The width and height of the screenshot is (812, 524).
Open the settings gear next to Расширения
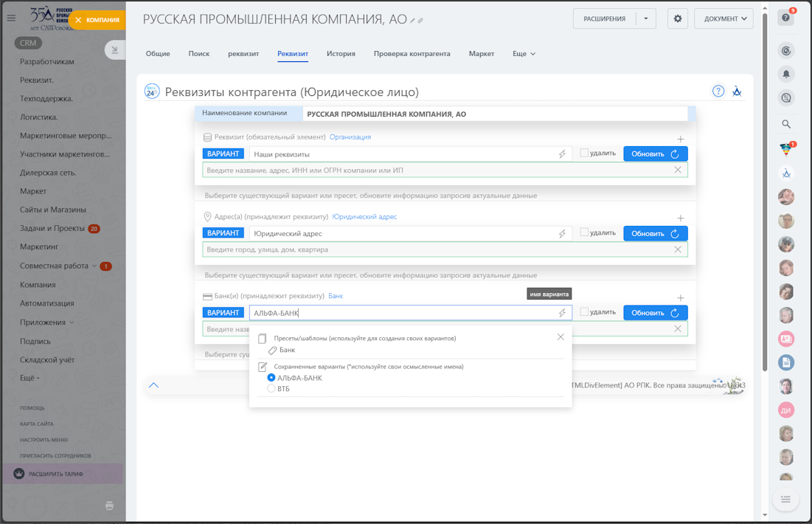tap(678, 19)
